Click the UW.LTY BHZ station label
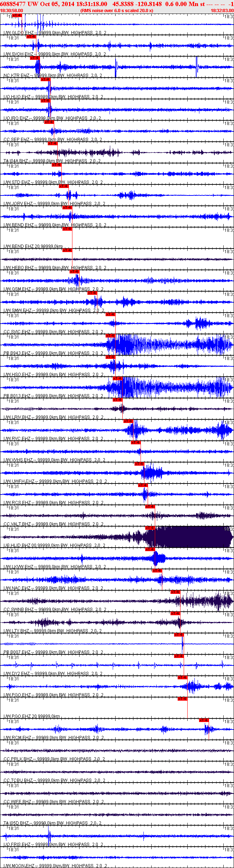The height and width of the screenshot is (868, 234). pyautogui.click(x=17, y=631)
